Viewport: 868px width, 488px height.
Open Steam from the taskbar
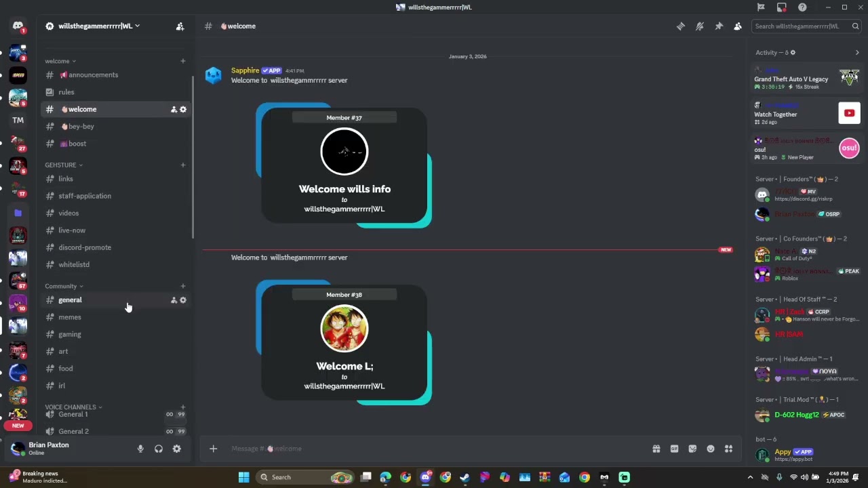coord(465,477)
